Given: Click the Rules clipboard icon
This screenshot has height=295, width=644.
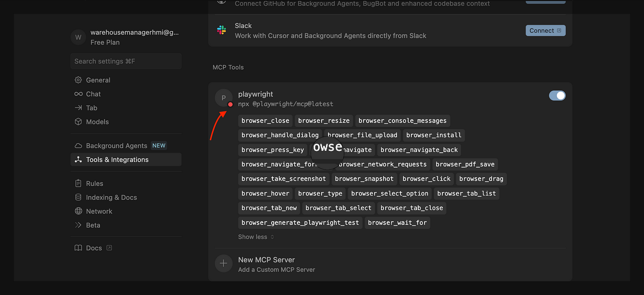Looking at the screenshot, I should coord(78,183).
